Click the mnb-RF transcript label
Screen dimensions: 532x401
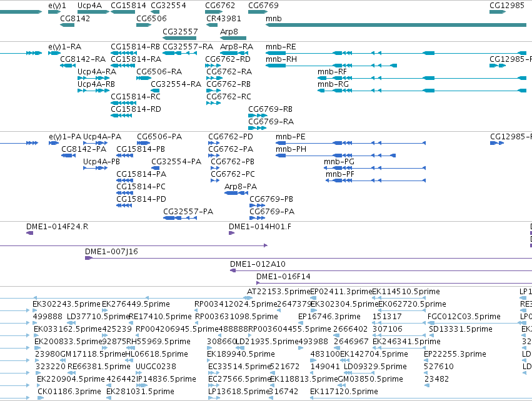tap(332, 72)
